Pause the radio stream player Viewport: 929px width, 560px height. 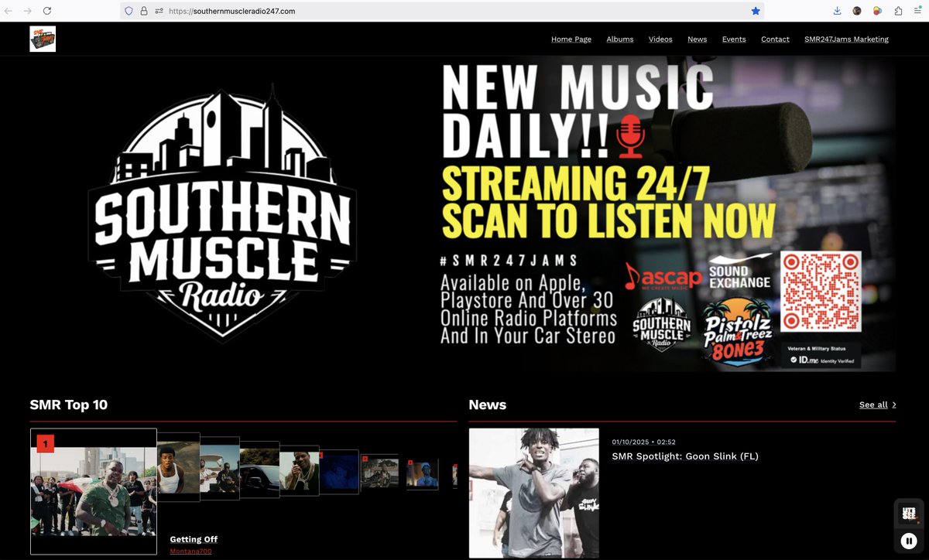pyautogui.click(x=909, y=541)
